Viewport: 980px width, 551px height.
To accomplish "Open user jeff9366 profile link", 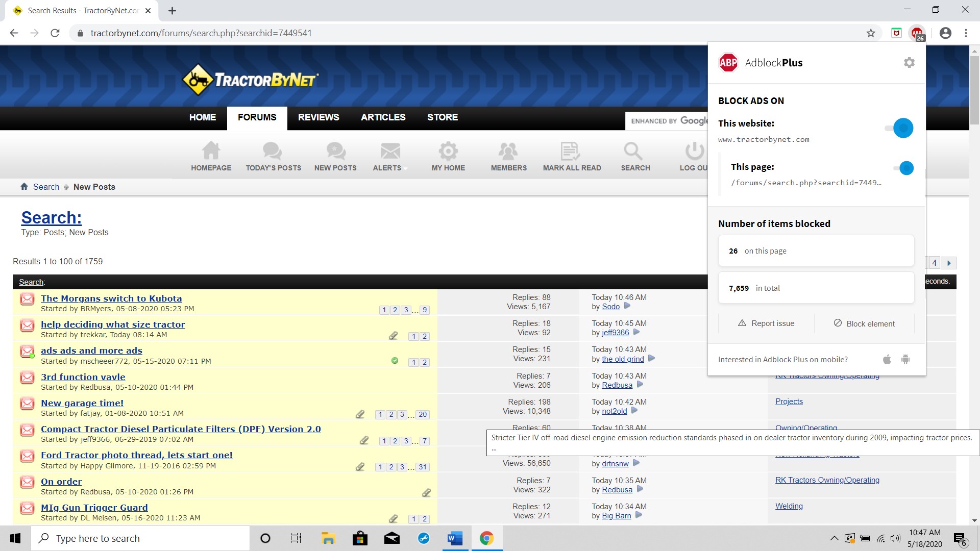I will [615, 333].
